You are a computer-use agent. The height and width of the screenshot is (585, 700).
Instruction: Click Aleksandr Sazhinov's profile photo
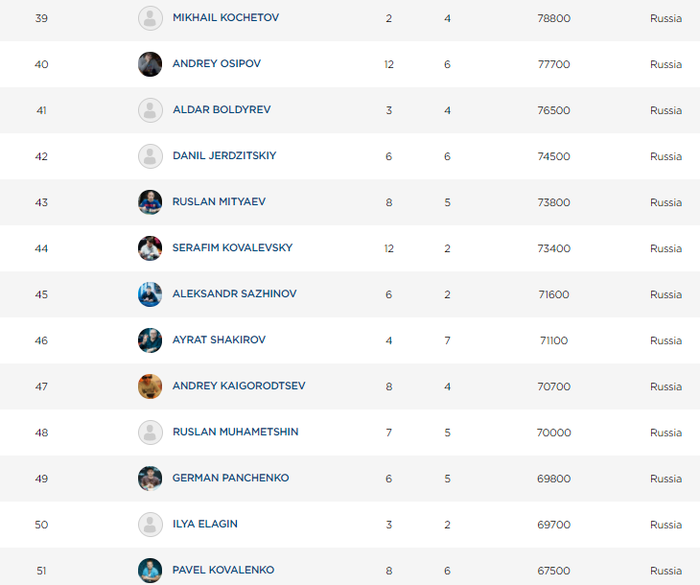tap(150, 294)
